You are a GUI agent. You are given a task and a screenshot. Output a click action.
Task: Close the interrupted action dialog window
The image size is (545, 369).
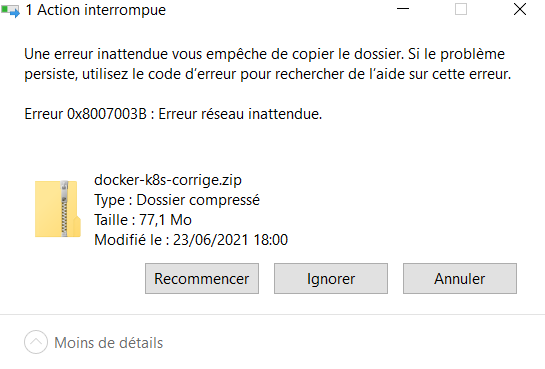pos(520,9)
